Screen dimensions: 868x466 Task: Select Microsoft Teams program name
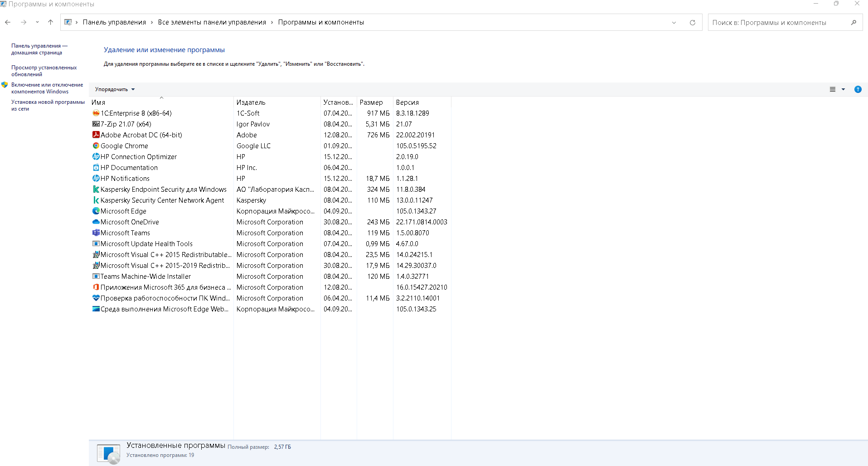[125, 233]
